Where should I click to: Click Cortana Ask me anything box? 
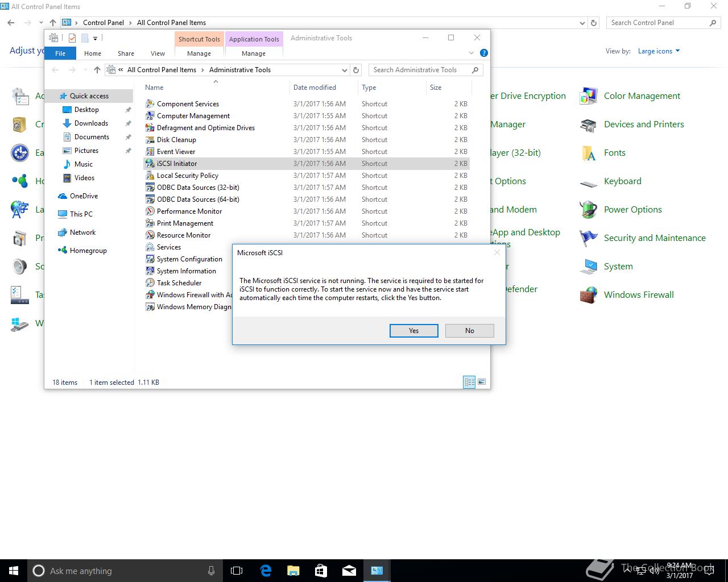(125, 571)
